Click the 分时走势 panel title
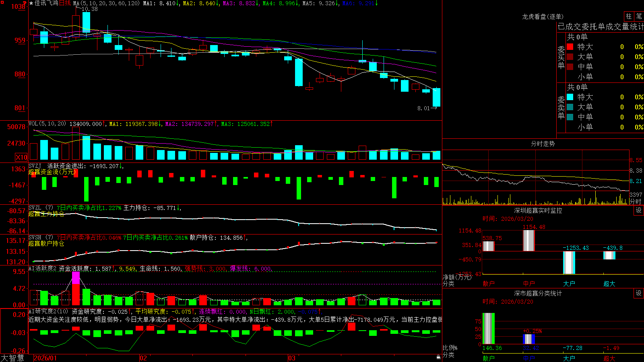Screen dimensions: 644x362 point(543,144)
